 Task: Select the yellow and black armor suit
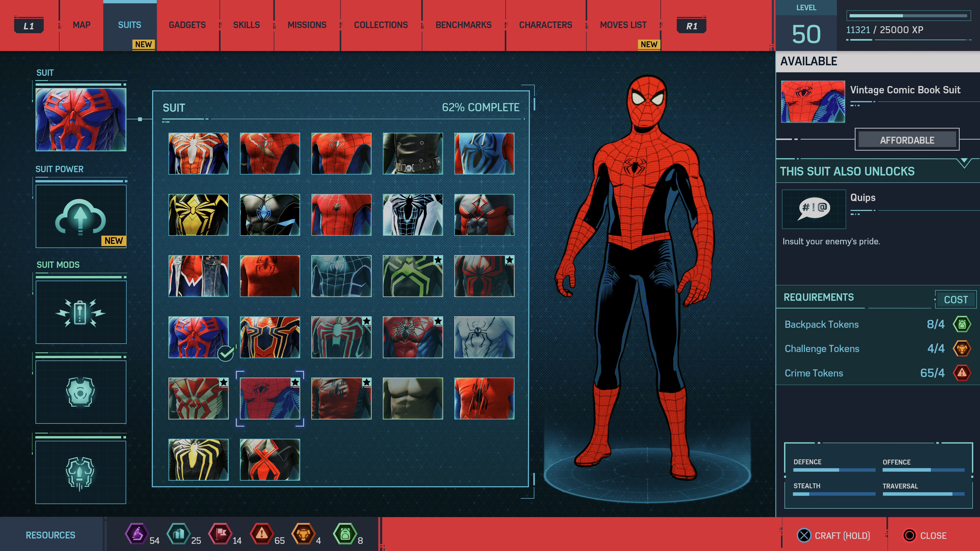point(199,215)
